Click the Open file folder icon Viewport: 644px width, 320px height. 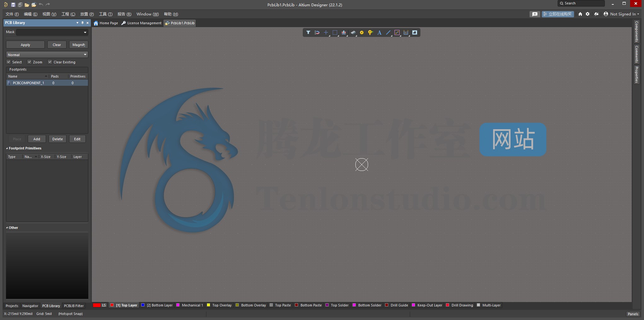pos(27,5)
